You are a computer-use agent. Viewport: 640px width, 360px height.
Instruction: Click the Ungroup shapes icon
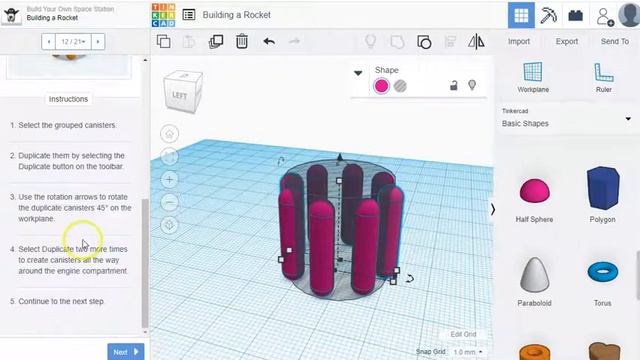(x=424, y=42)
